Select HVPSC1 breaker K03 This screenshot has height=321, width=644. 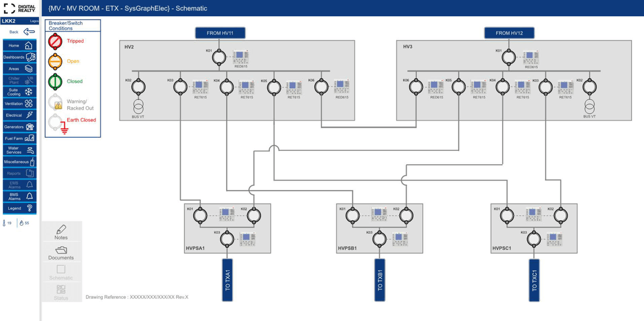tap(534, 239)
